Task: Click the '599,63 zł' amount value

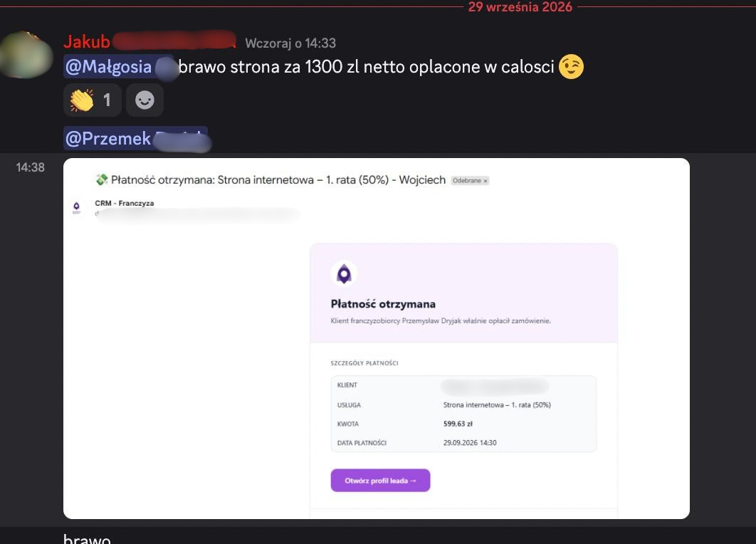Action: point(458,424)
